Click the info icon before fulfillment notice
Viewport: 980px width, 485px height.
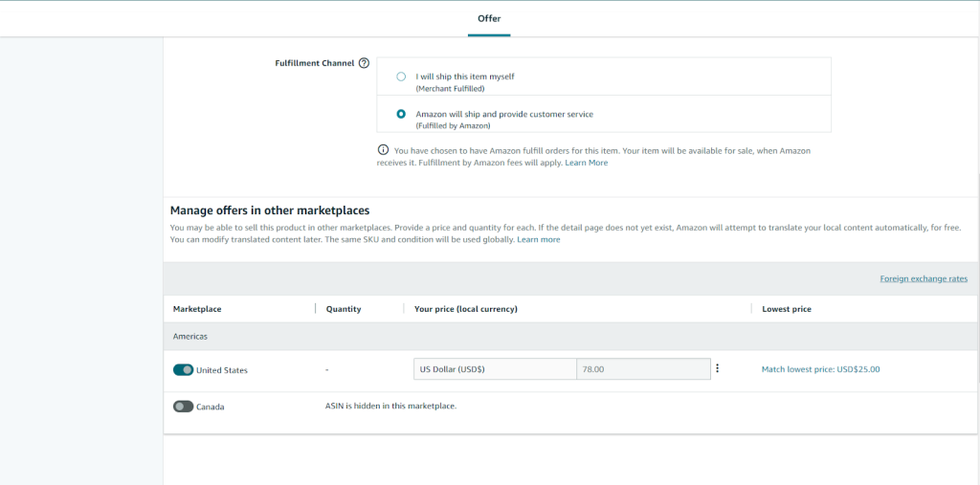[x=383, y=150]
